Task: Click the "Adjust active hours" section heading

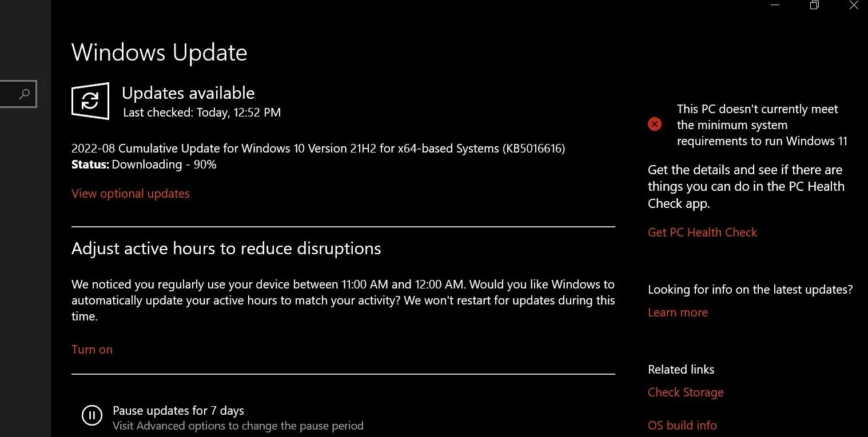Action: tap(226, 248)
